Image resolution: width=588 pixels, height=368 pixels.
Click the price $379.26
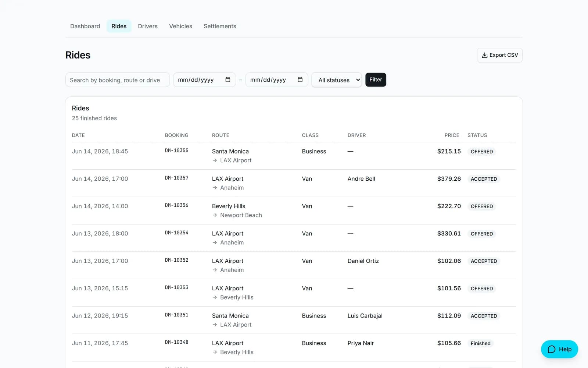click(449, 179)
